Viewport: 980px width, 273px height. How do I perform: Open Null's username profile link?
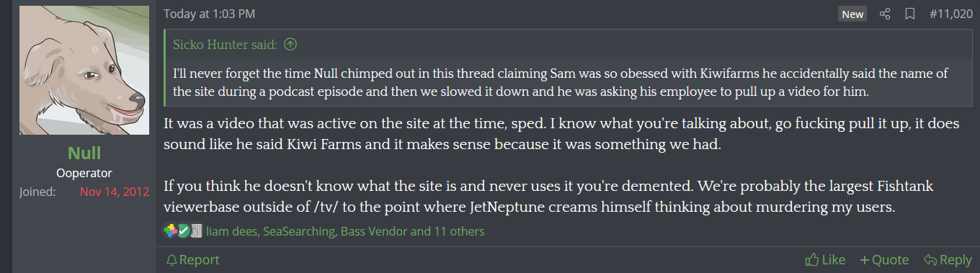pyautogui.click(x=84, y=153)
